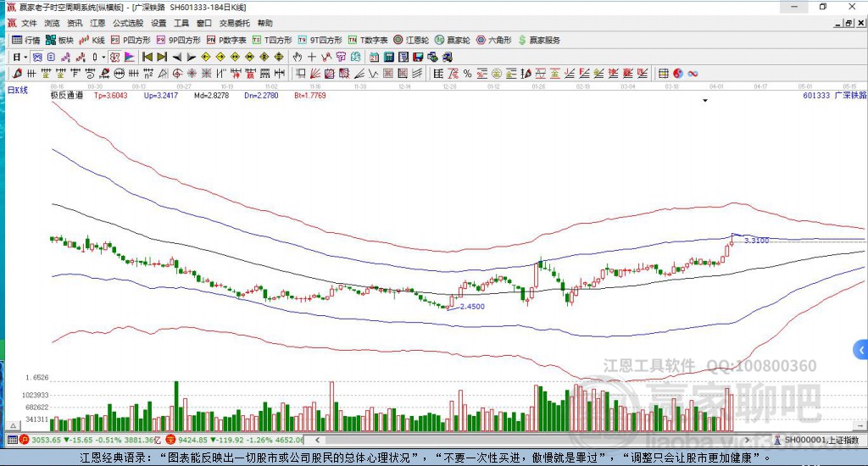The width and height of the screenshot is (868, 466).
Task: Open the 赢家轮 wheel tool
Action: (x=453, y=40)
